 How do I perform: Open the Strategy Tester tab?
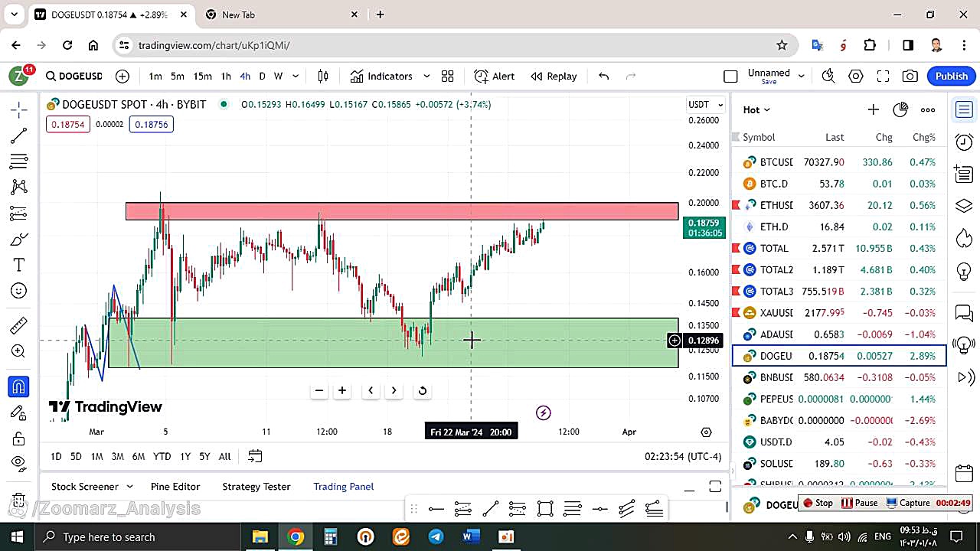256,487
